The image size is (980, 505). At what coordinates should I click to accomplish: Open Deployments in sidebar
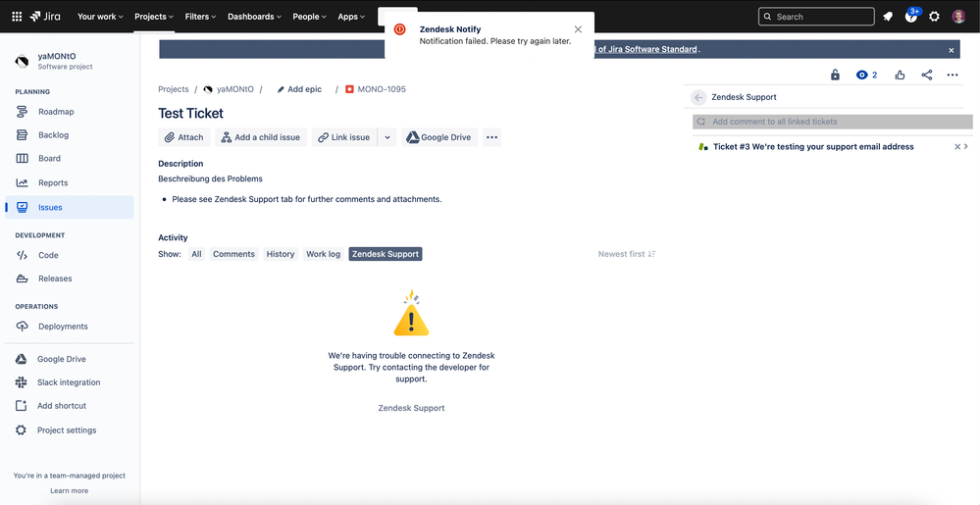(x=70, y=327)
